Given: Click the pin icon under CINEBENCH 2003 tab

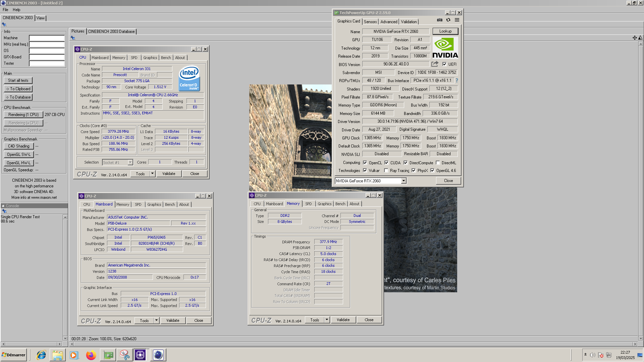Looking at the screenshot, I should 4,24.
